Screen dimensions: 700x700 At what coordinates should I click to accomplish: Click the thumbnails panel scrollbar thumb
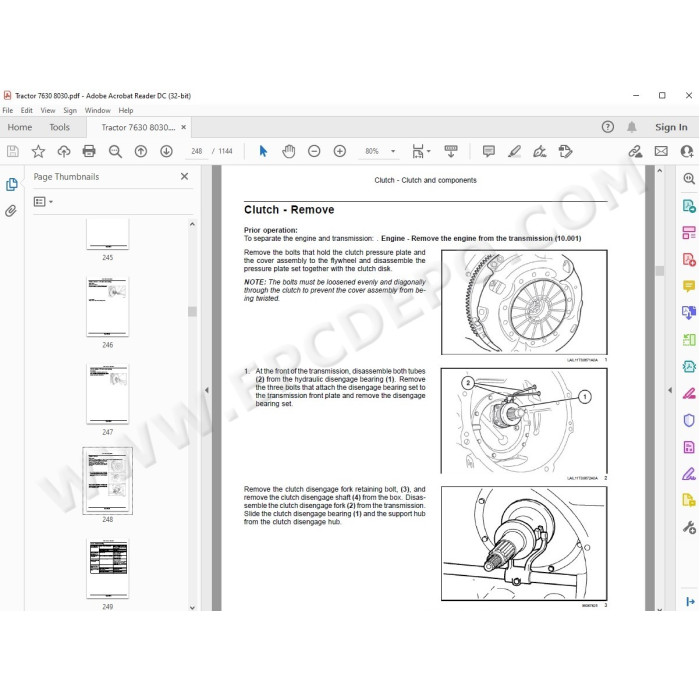[x=192, y=311]
